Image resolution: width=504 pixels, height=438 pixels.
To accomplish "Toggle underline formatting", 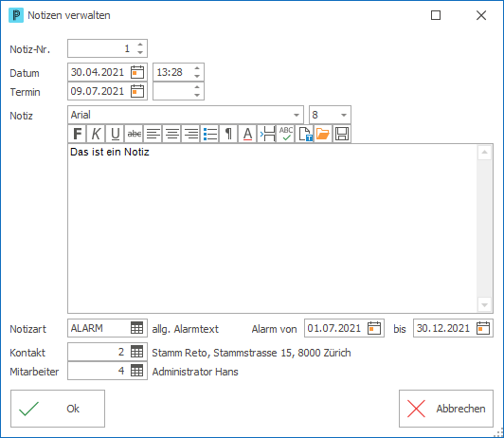I will tap(115, 134).
